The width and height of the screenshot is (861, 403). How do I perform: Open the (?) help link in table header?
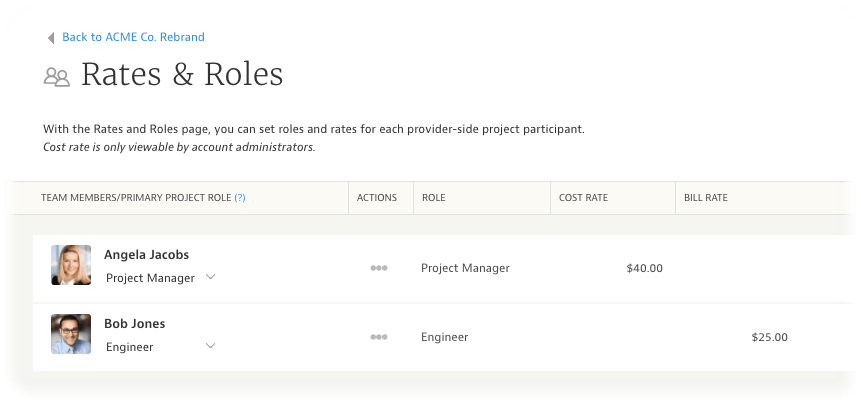pos(240,198)
